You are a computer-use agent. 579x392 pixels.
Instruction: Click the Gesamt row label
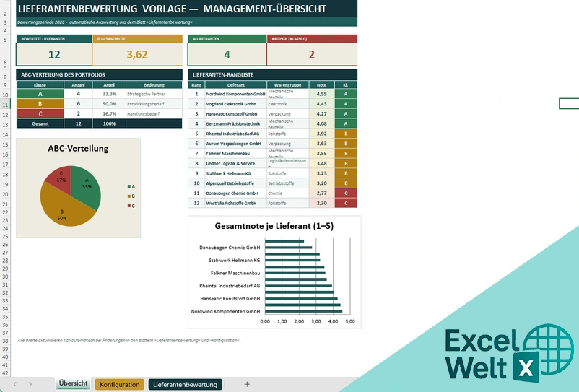[40, 123]
